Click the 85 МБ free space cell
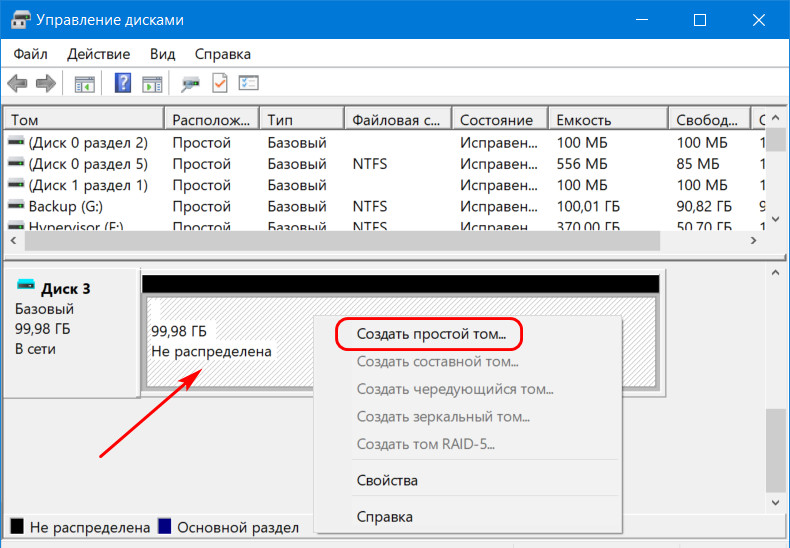This screenshot has height=548, width=790. click(x=698, y=164)
